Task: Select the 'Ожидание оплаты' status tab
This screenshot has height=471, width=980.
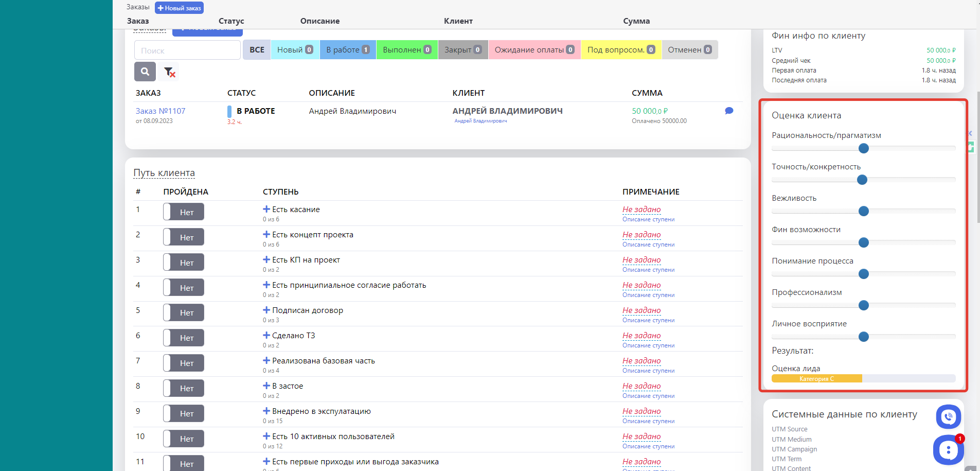Action: 534,50
